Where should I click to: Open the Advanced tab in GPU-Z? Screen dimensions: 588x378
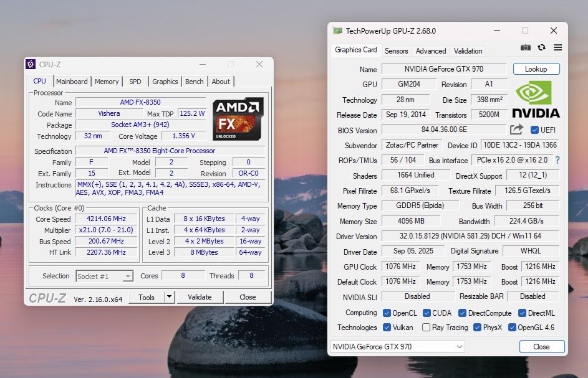pos(431,51)
